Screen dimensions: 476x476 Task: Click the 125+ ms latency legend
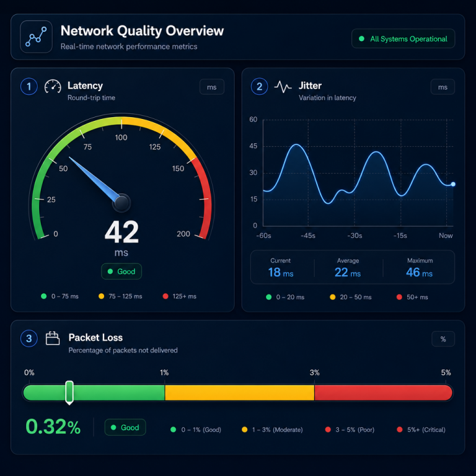point(179,296)
